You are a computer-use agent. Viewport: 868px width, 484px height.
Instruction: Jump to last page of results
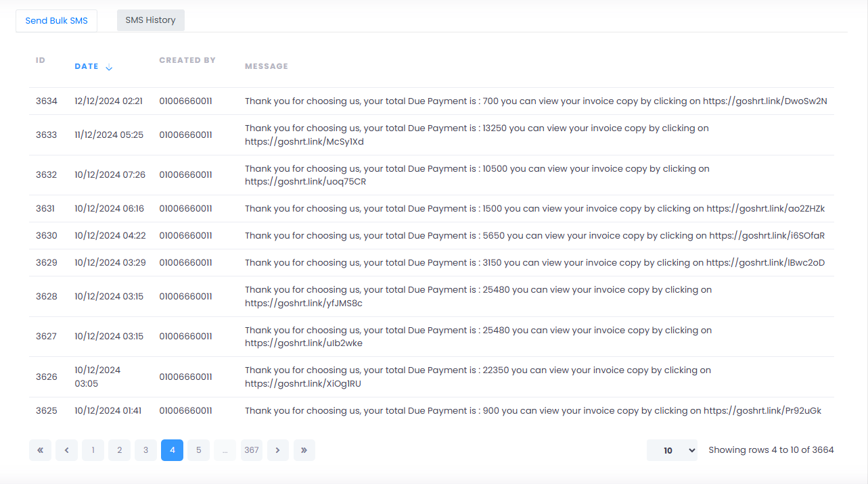click(x=304, y=450)
